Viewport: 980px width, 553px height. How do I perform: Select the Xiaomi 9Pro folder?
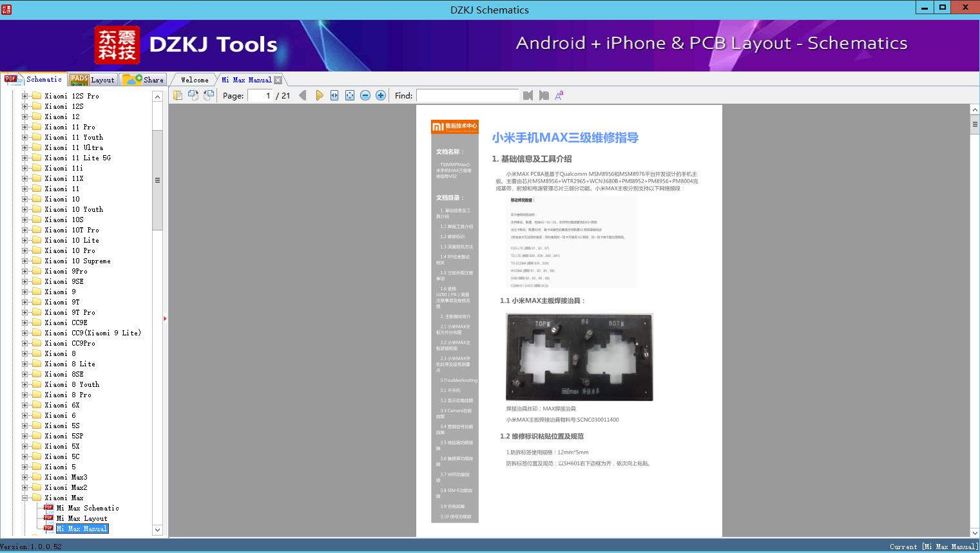(x=66, y=271)
